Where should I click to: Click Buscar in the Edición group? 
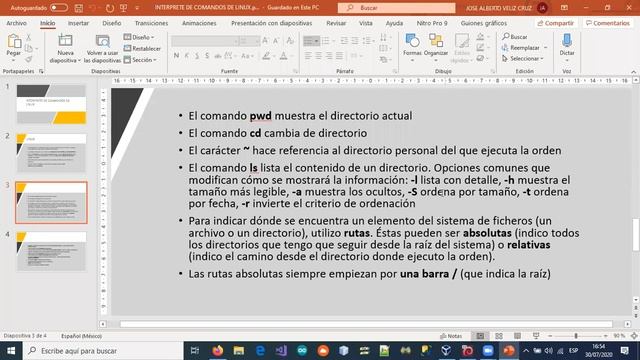click(x=515, y=37)
